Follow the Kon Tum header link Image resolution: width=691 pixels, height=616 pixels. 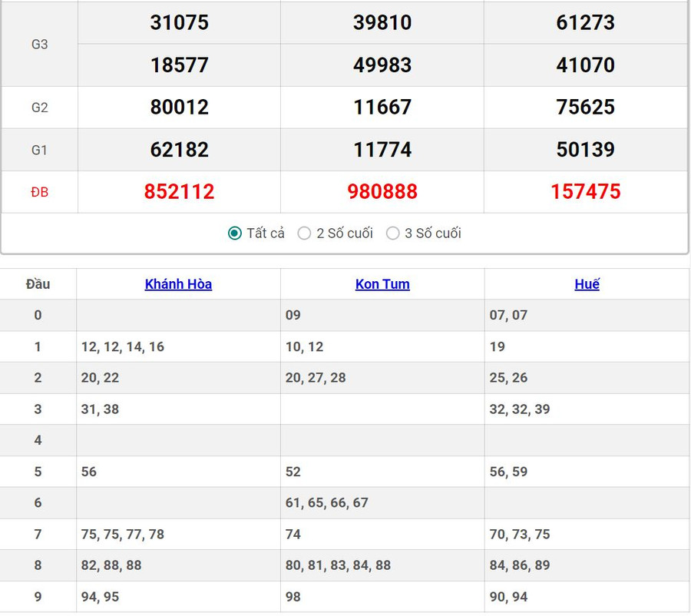click(x=382, y=284)
